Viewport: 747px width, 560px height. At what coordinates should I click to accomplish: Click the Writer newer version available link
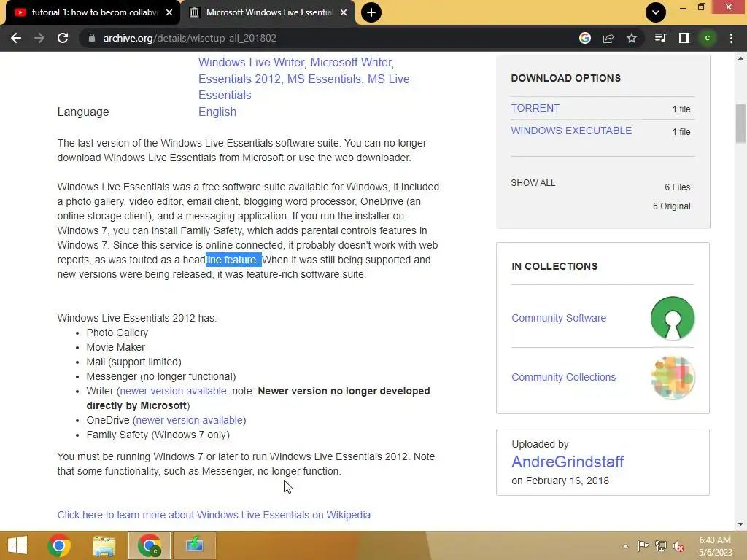point(173,391)
